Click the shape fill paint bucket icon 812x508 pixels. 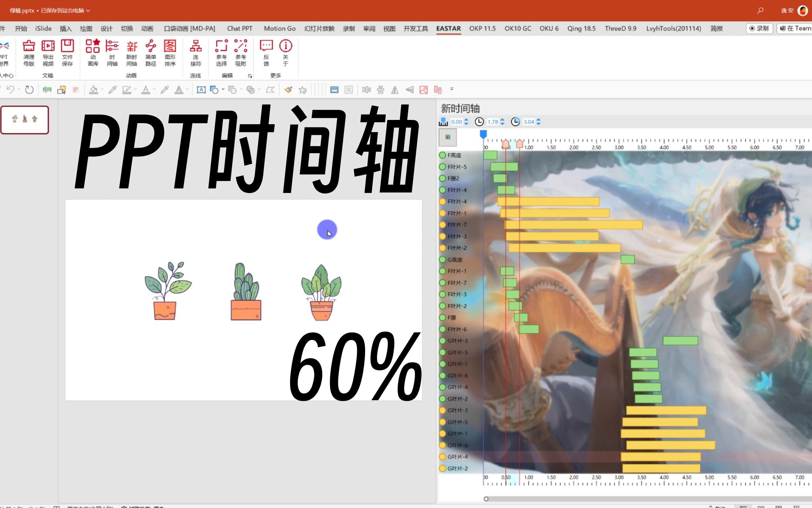pos(93,90)
